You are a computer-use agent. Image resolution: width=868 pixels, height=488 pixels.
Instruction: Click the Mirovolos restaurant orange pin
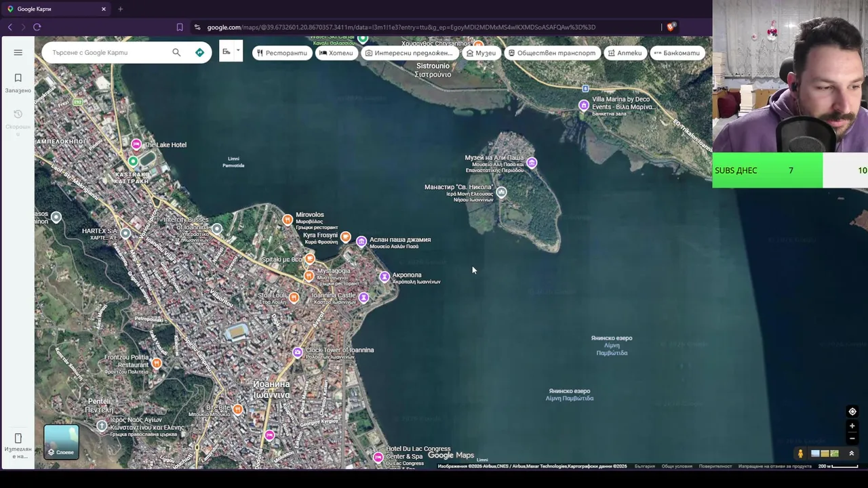[288, 219]
